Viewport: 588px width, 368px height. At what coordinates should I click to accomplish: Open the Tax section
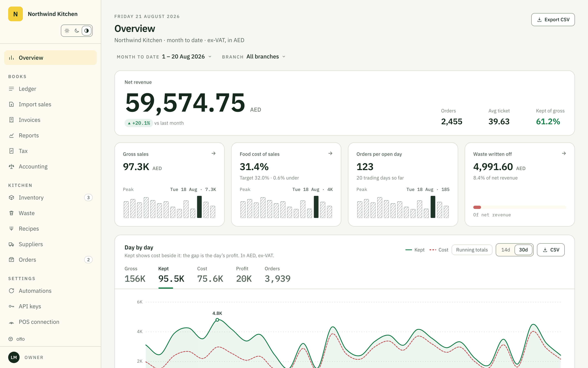click(50, 151)
